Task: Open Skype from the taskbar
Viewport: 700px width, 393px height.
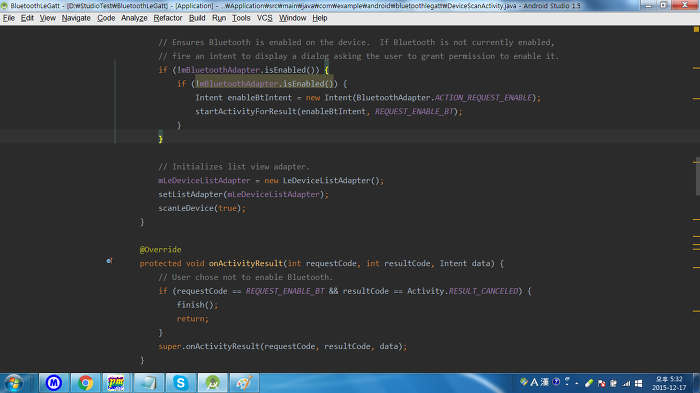Action: coord(180,383)
